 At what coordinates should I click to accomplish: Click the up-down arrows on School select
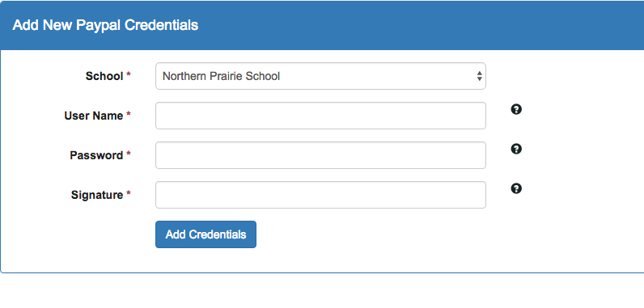(479, 76)
